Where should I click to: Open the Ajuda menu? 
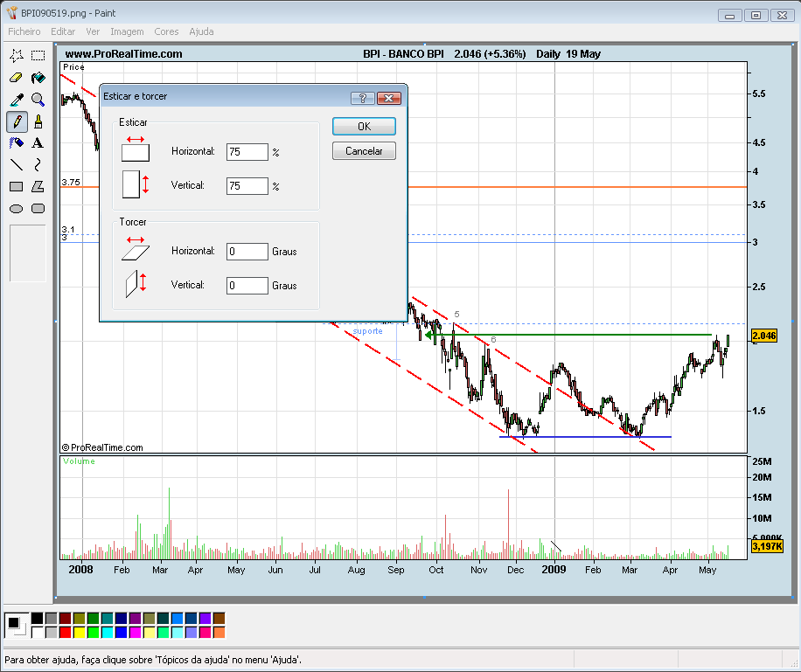click(201, 31)
